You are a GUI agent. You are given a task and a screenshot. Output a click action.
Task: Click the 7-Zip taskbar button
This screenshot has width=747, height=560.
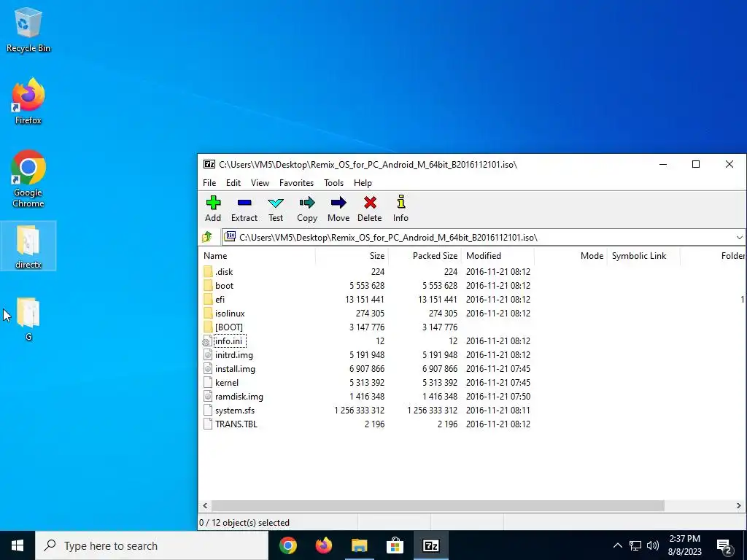point(430,545)
